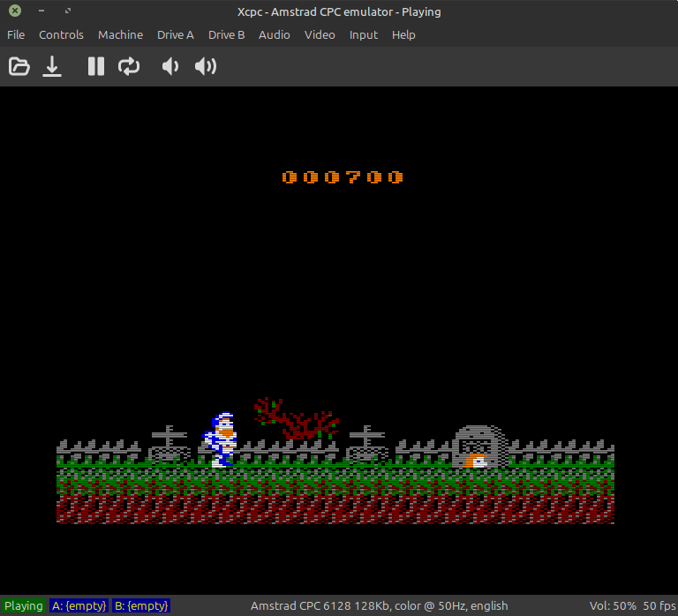Open the Controls menu
Viewport: 678px width, 616px height.
[x=61, y=35]
